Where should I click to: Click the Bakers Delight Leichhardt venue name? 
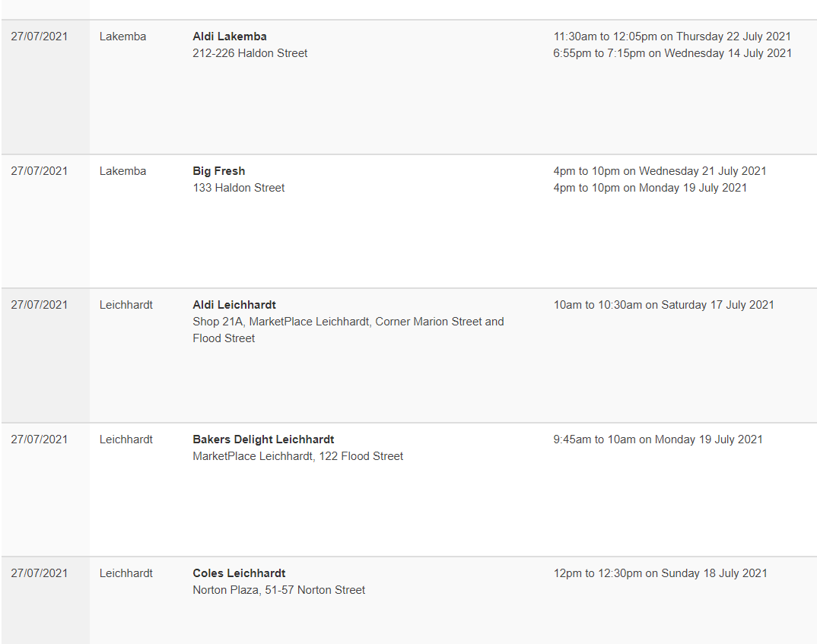pyautogui.click(x=263, y=439)
